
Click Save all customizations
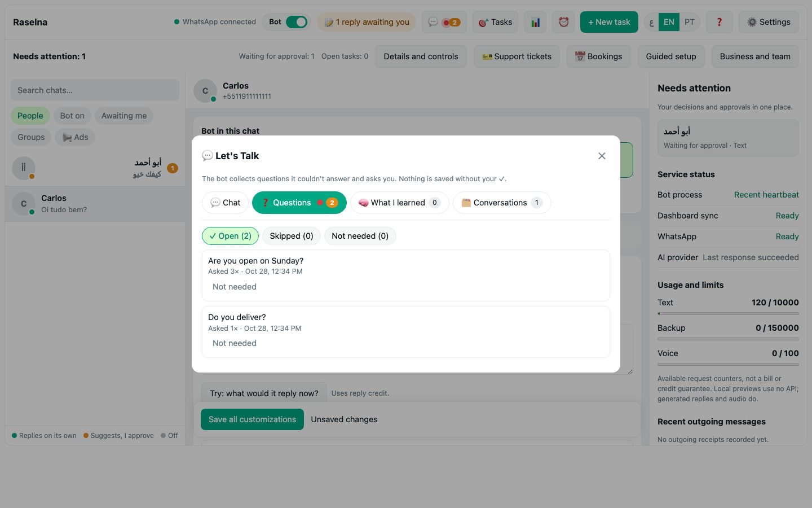[252, 419]
